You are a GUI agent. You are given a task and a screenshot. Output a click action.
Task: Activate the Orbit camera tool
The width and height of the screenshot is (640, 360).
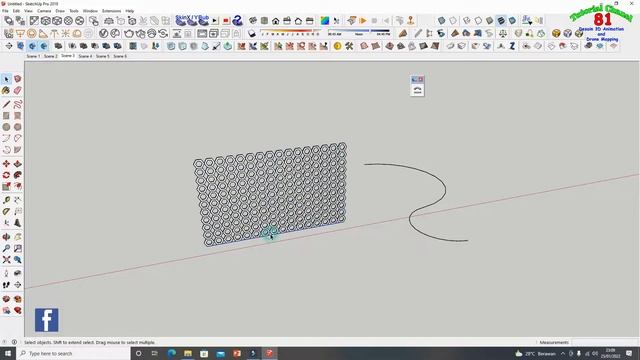pyautogui.click(x=6, y=237)
